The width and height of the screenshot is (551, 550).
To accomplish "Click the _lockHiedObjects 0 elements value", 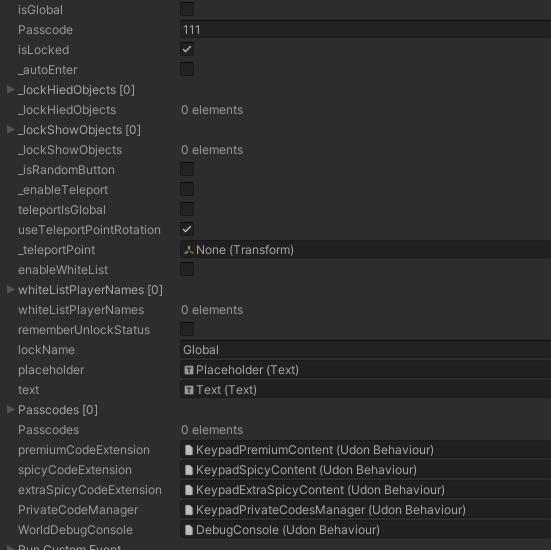I will (212, 110).
